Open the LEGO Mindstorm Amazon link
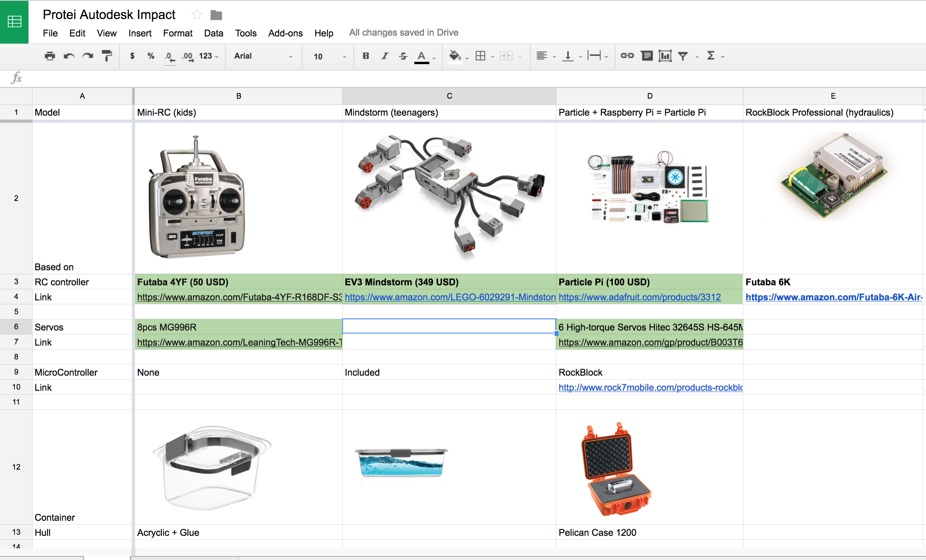The width and height of the screenshot is (926, 560). 450,297
